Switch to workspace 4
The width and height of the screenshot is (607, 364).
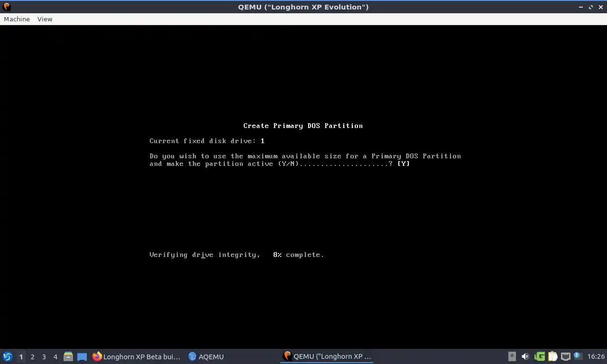point(55,356)
